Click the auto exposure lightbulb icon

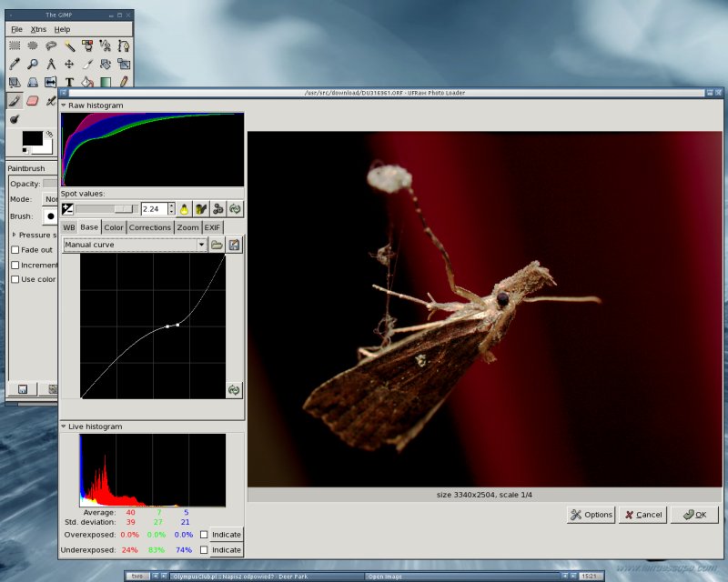(184, 209)
